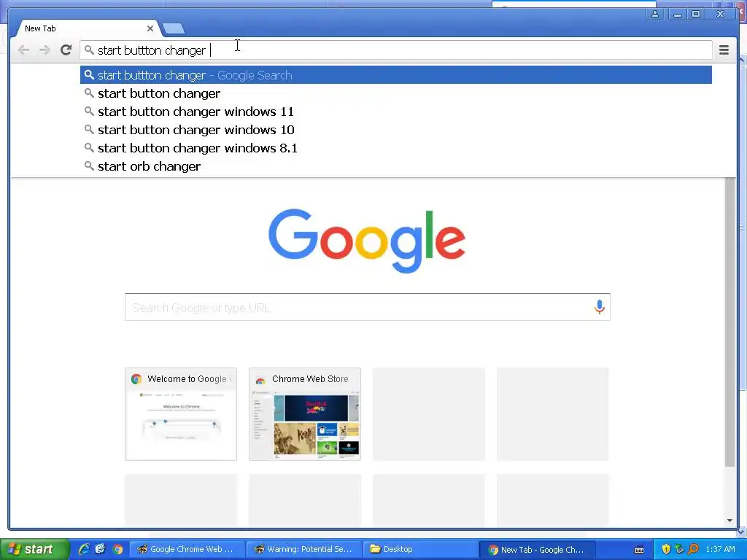The height and width of the screenshot is (560, 747).
Task: Click the omnibox address field
Action: point(395,50)
